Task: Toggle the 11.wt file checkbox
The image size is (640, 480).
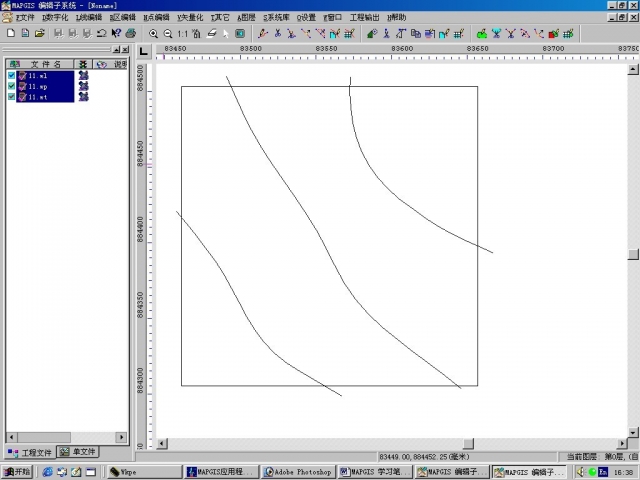Action: 12,97
